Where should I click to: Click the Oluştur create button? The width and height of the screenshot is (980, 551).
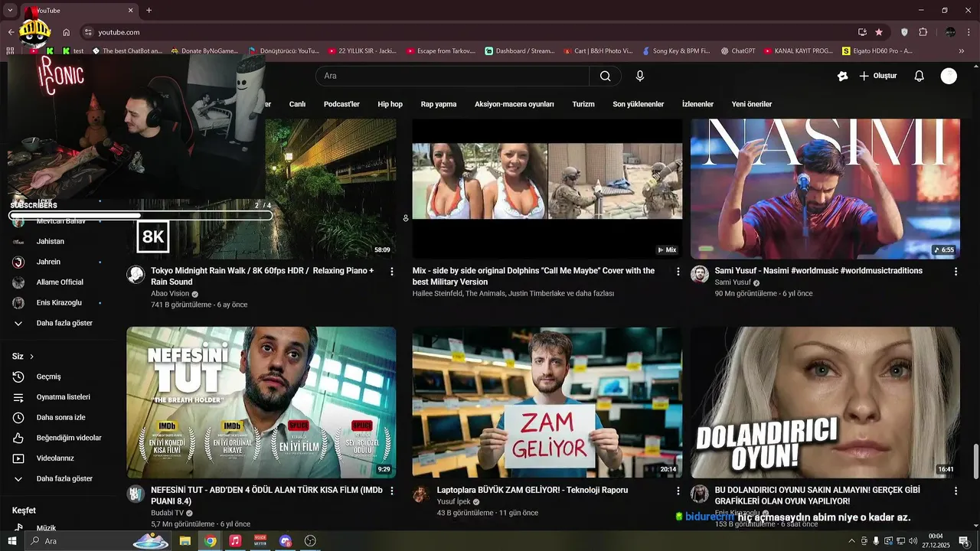click(x=877, y=76)
